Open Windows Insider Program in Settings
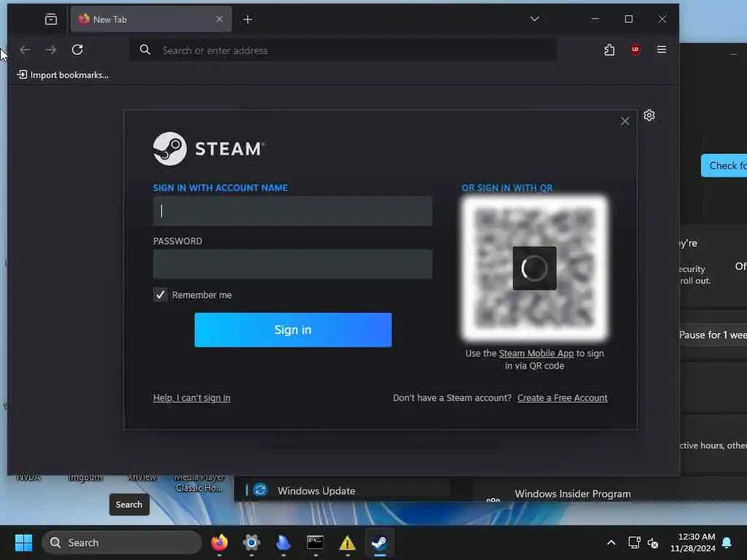This screenshot has width=747, height=560. pyautogui.click(x=573, y=494)
